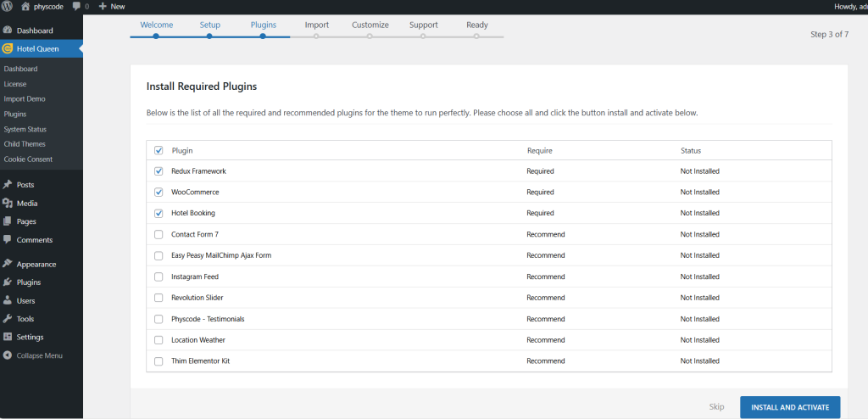Click the Thim Elementor Kit plugin name
The height and width of the screenshot is (419, 868).
pyautogui.click(x=200, y=360)
